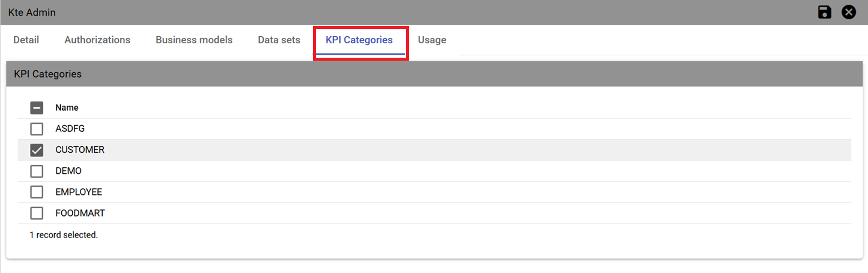
Task: Click the Name column header
Action: pos(67,108)
